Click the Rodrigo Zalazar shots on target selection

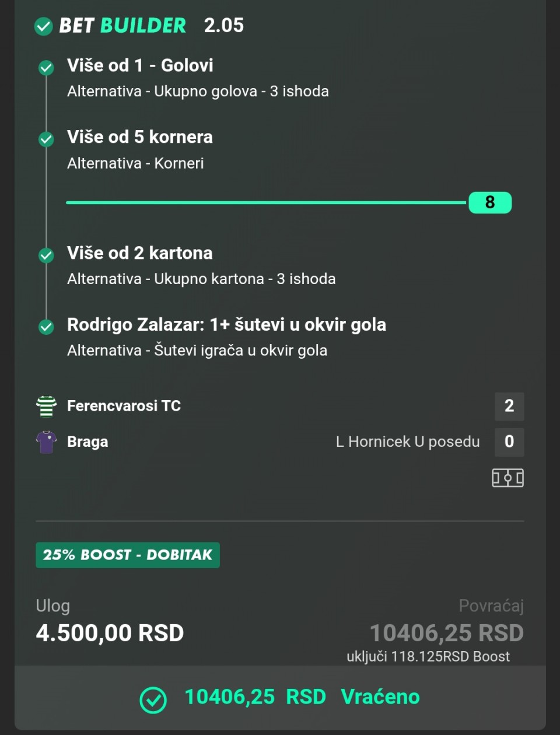(x=226, y=325)
